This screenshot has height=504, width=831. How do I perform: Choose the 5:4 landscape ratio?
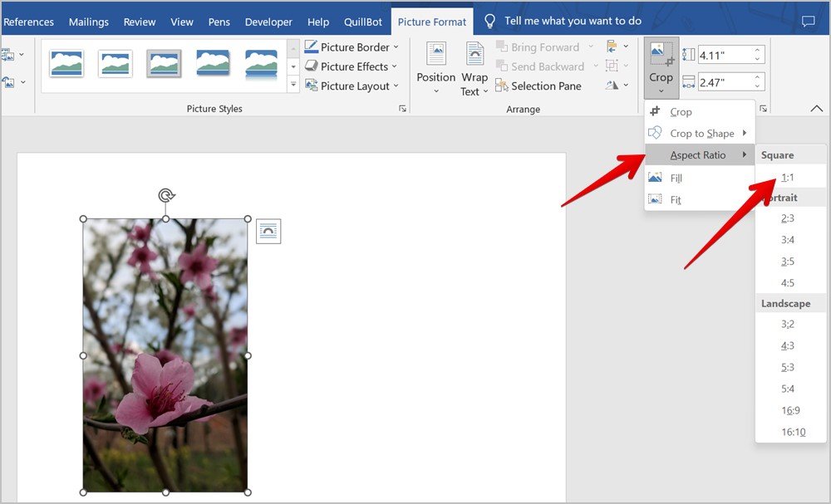[x=788, y=389]
